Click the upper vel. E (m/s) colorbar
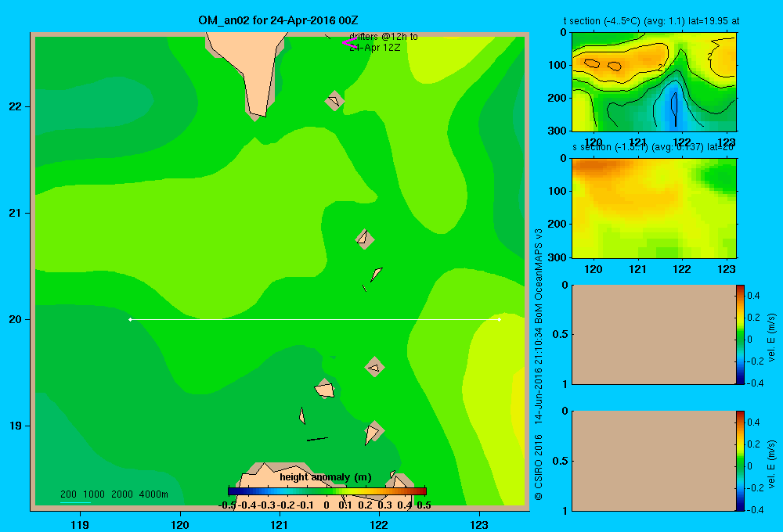 click(x=740, y=334)
